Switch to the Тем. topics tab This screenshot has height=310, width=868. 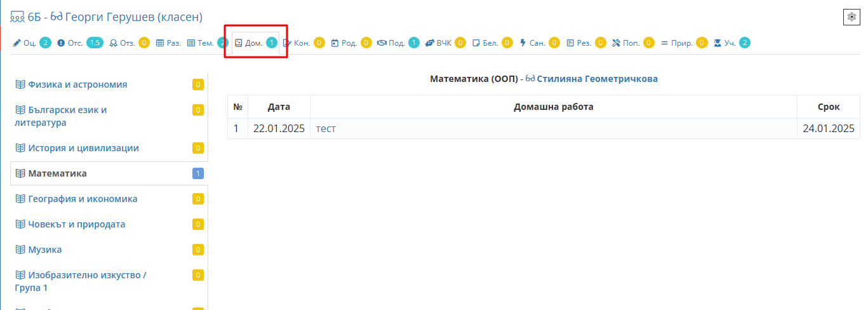coord(207,43)
